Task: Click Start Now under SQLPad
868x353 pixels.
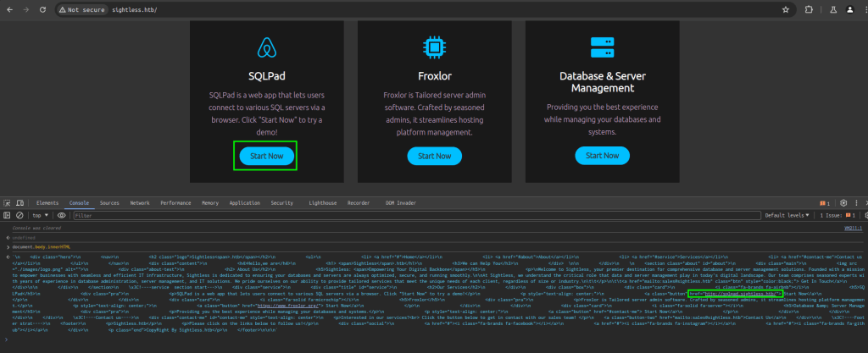Action: pyautogui.click(x=267, y=156)
